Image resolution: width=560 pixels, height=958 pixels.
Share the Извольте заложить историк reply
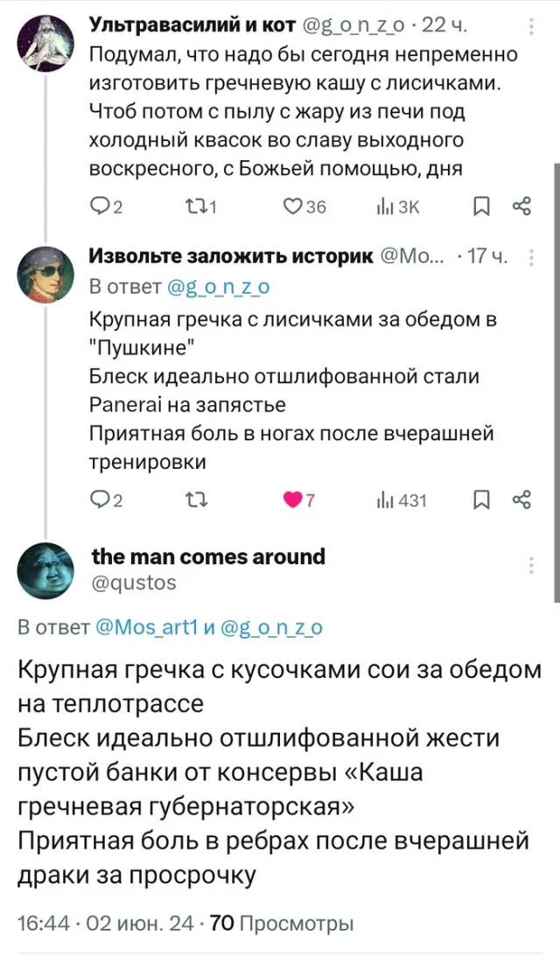(x=523, y=500)
